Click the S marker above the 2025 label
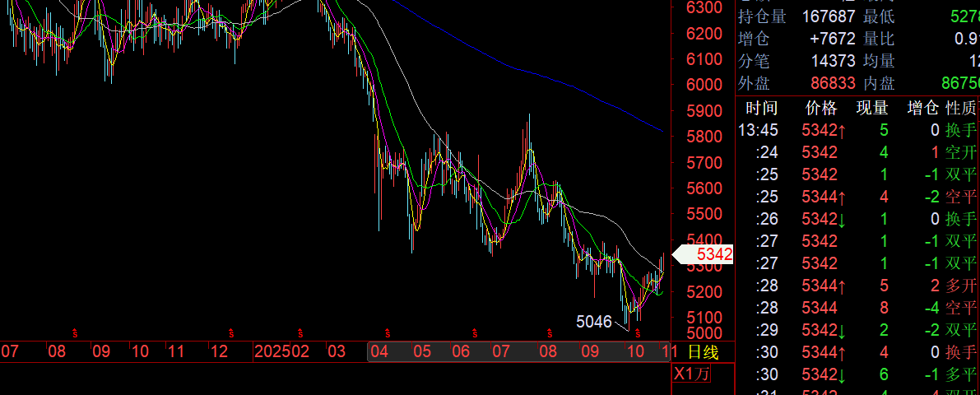 [x=300, y=332]
